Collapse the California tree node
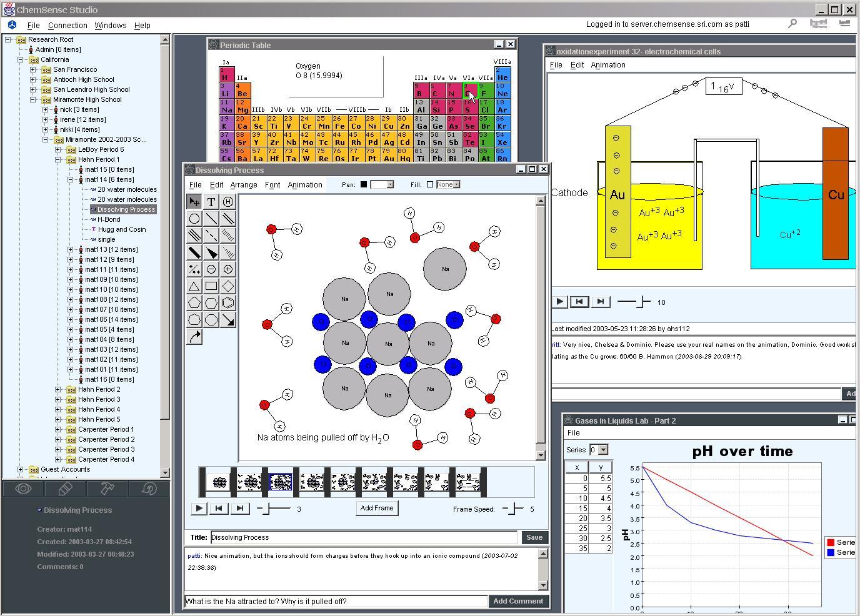Viewport: 860px width, 616px height. [20, 59]
